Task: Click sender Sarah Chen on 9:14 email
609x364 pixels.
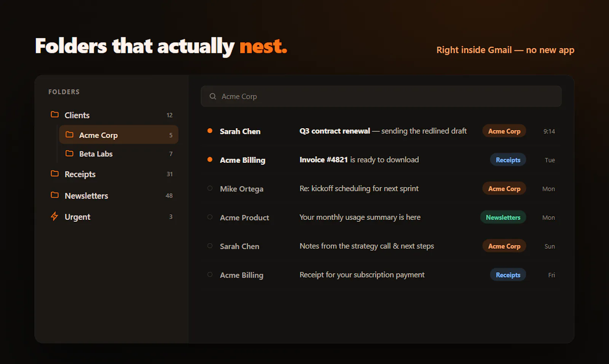Action: [240, 131]
